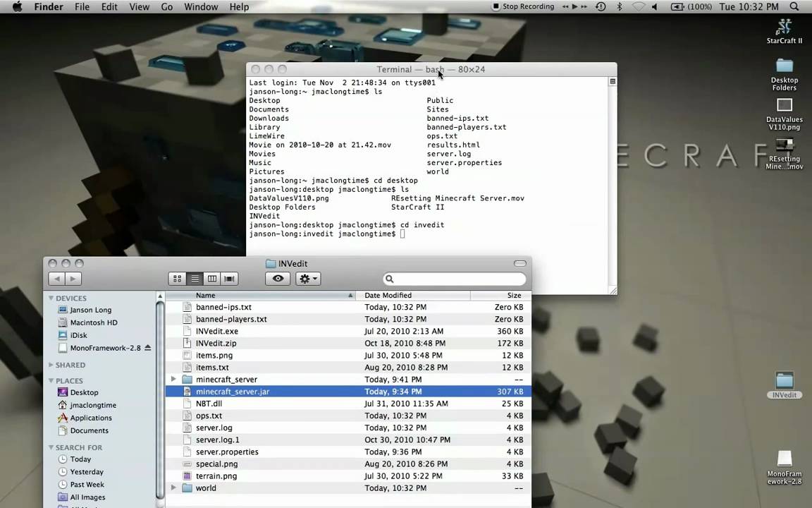Collapse the PLACES sidebar section
Viewport: 812px width, 508px height.
[51, 380]
